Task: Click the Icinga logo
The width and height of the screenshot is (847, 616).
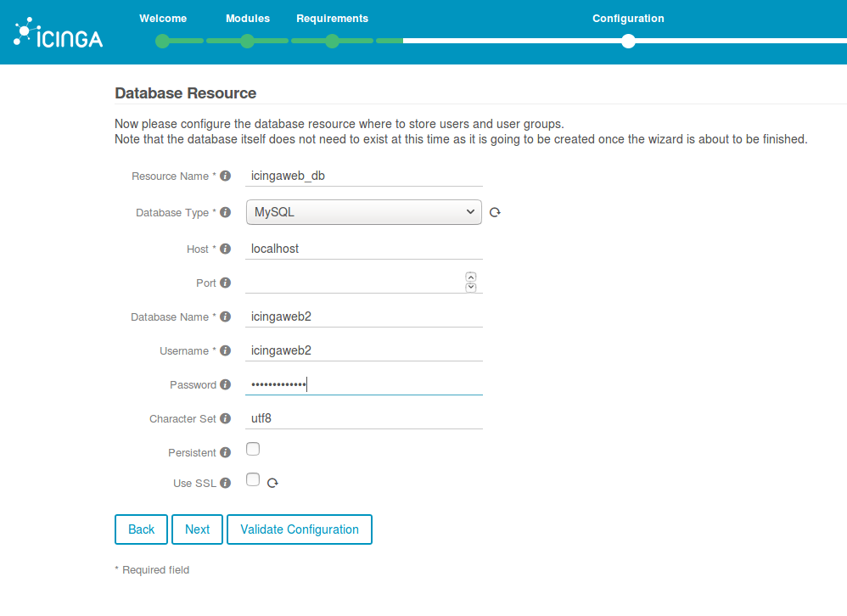Action: point(59,33)
